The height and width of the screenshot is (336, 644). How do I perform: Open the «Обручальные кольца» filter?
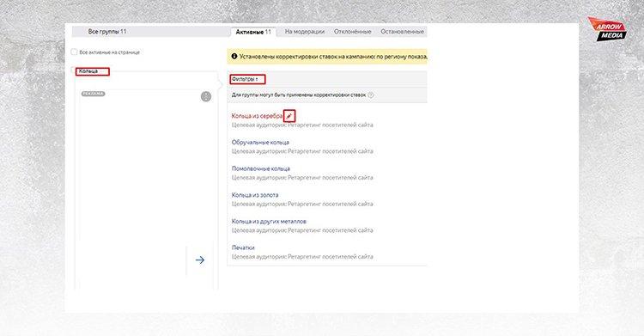(x=260, y=143)
